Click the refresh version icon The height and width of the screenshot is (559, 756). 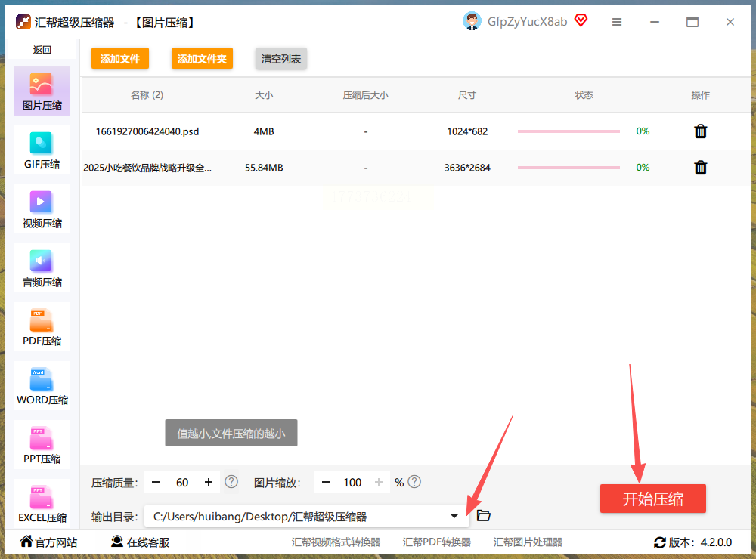[659, 542]
